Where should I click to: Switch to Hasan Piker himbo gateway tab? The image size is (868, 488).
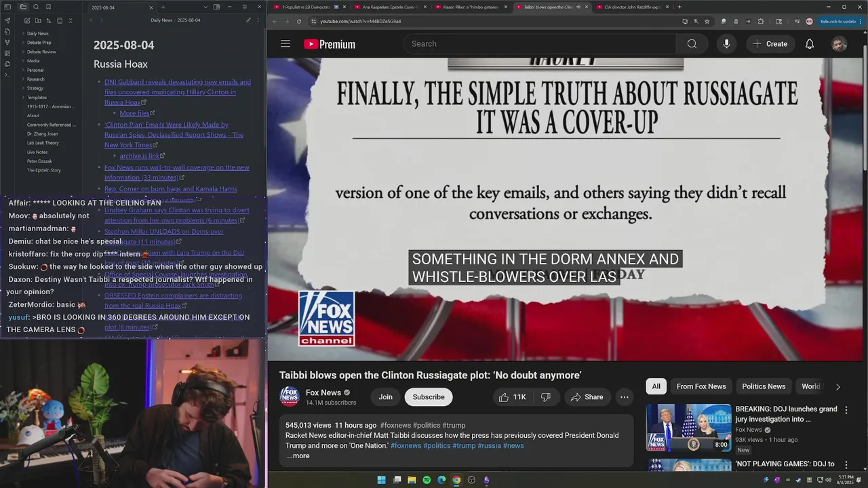click(x=470, y=7)
